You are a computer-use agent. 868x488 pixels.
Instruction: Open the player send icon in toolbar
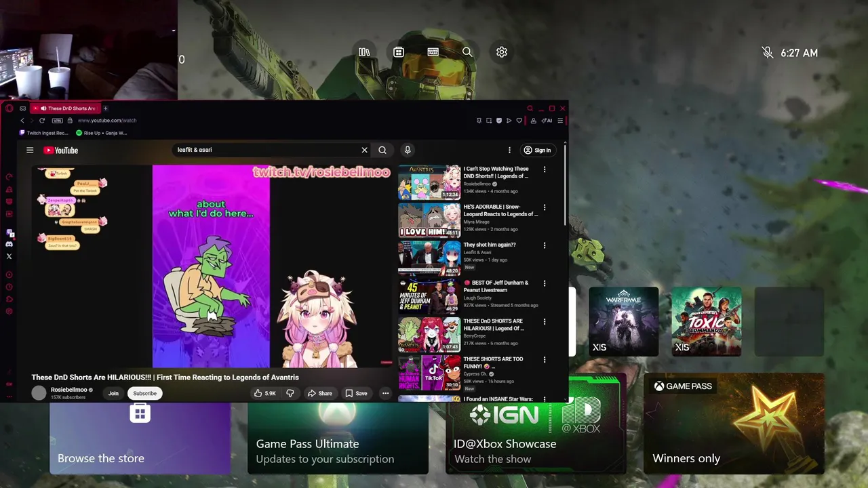click(509, 121)
